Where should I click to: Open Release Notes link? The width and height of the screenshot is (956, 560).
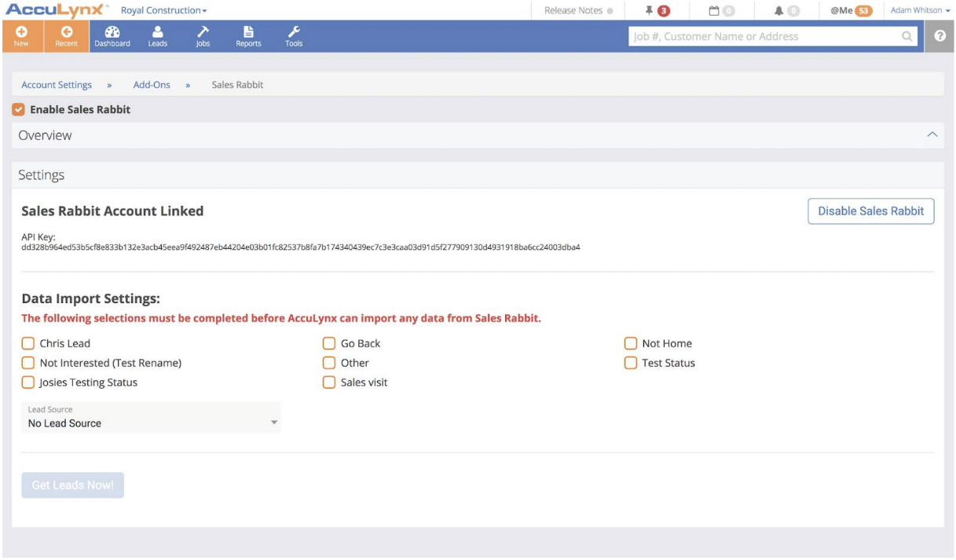pos(577,10)
